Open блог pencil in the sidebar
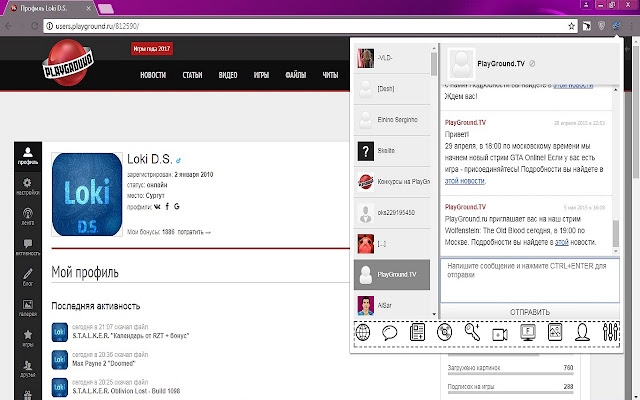 28,278
